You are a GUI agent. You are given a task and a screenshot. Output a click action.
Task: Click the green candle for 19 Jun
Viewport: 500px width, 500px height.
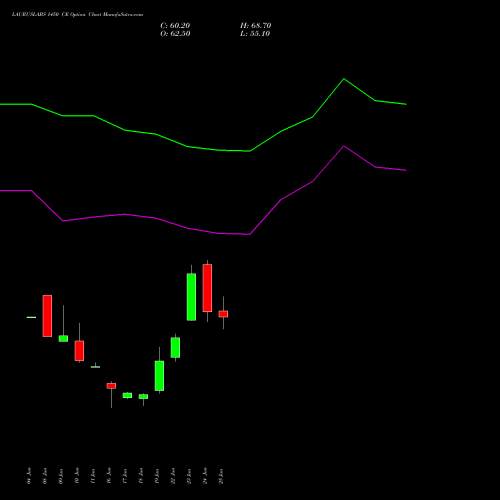159,376
